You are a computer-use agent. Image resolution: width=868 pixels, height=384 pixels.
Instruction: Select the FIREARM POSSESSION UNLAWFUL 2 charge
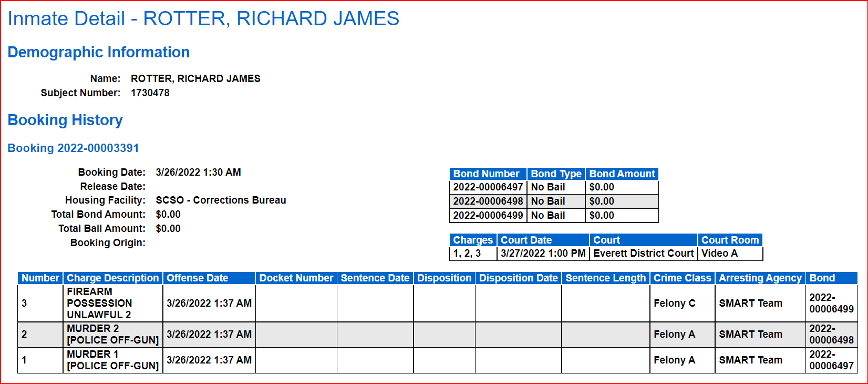(x=99, y=304)
